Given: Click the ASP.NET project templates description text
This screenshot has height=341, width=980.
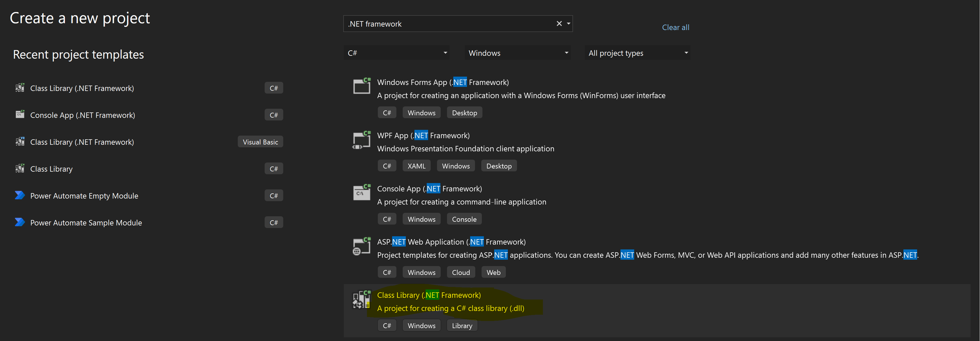Looking at the screenshot, I should coord(648,255).
